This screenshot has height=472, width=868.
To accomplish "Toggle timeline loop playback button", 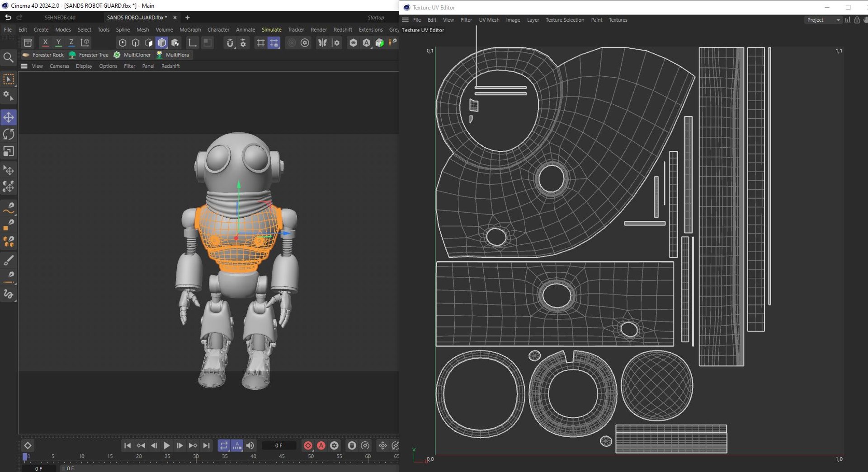I will (x=224, y=445).
